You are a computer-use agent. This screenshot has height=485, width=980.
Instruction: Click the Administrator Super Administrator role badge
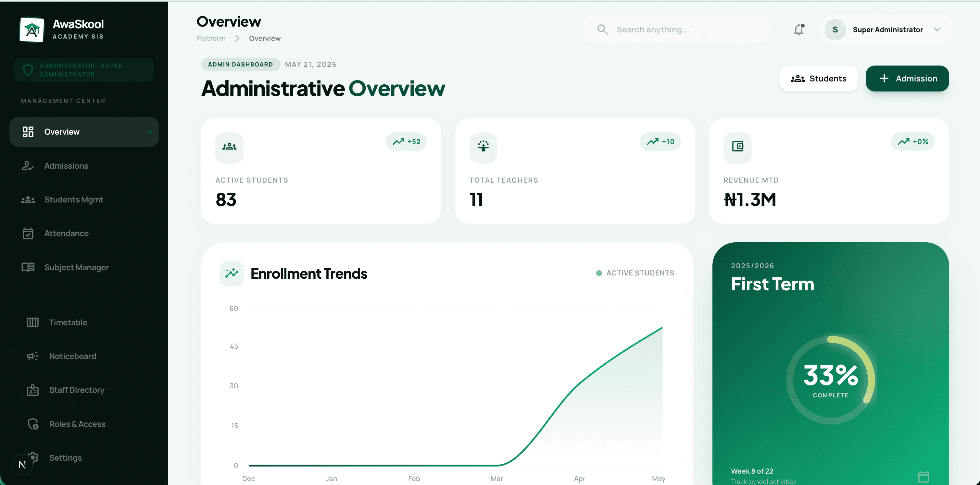pos(84,70)
